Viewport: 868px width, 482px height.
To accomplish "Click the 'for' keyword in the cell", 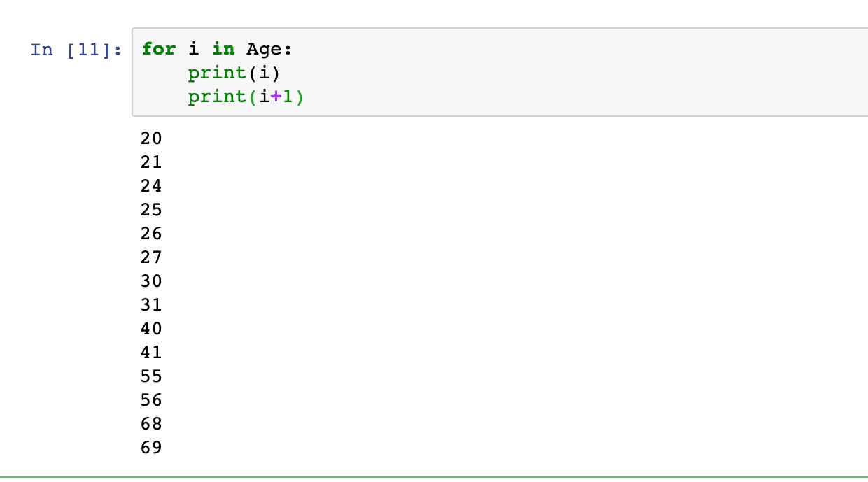I will pos(159,49).
